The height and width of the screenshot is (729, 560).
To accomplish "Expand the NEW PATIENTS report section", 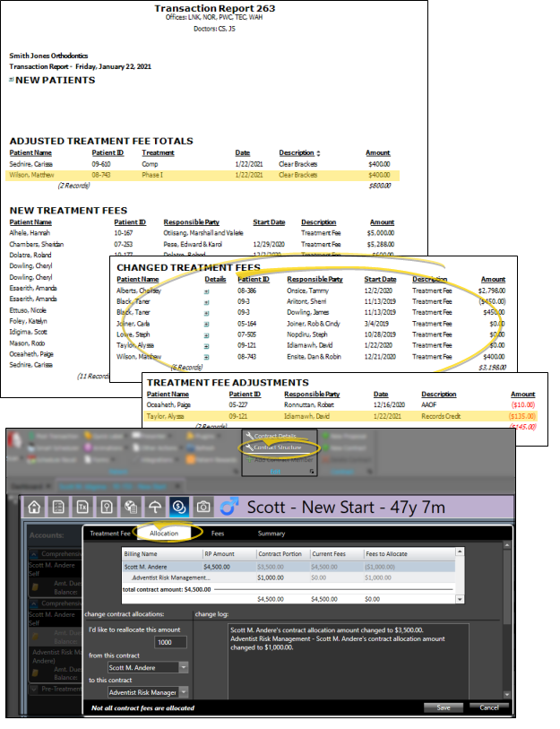I will pos(12,81).
